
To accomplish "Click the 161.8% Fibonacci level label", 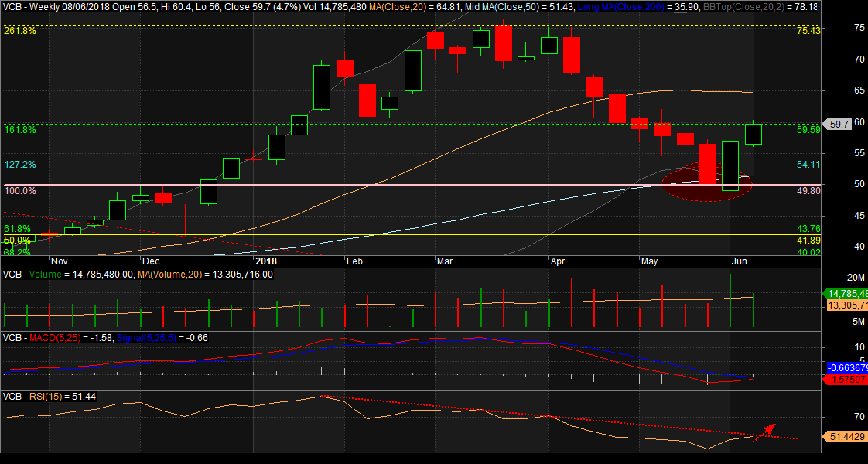I will (19, 130).
